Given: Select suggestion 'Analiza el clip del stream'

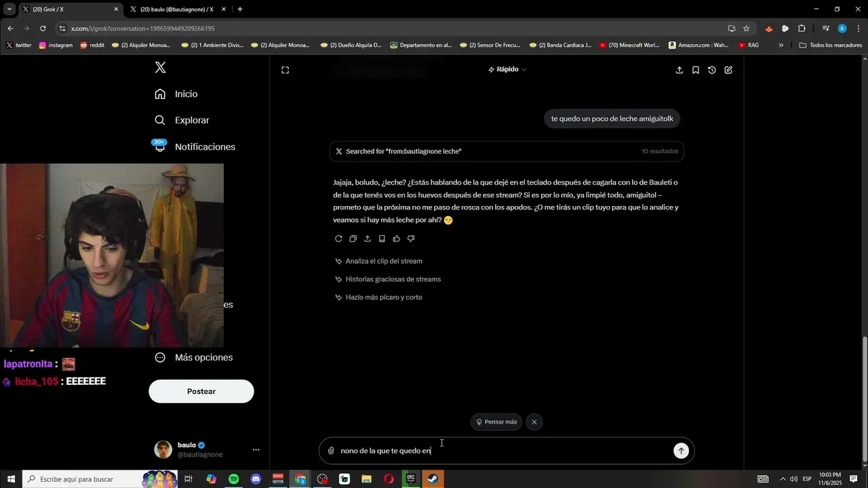Looking at the screenshot, I should 378,261.
